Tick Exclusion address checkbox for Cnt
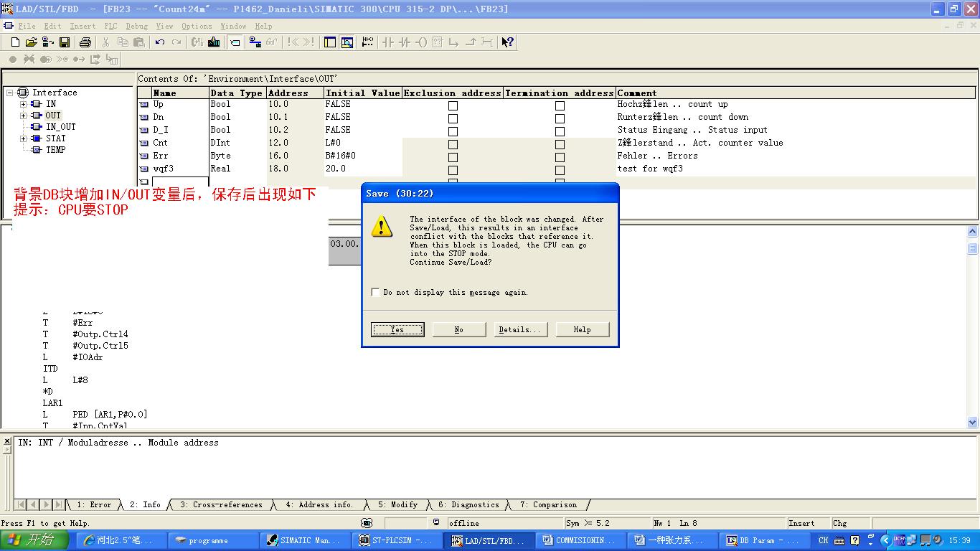This screenshot has width=980, height=551. (453, 144)
